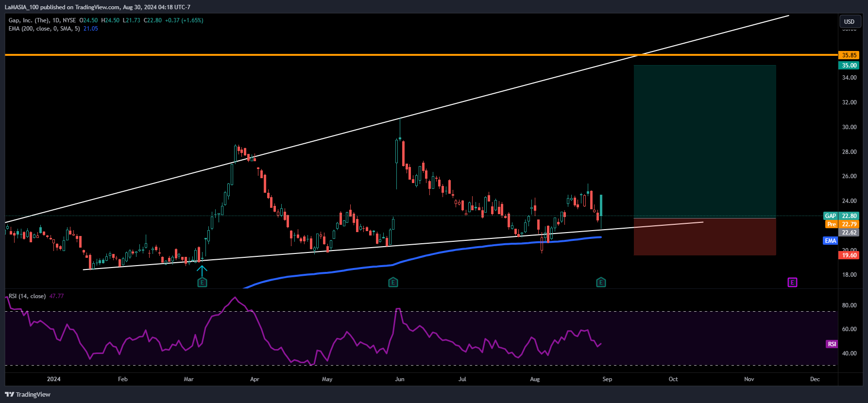Click the 30.00 price scale label
This screenshot has height=403, width=868.
[849, 127]
